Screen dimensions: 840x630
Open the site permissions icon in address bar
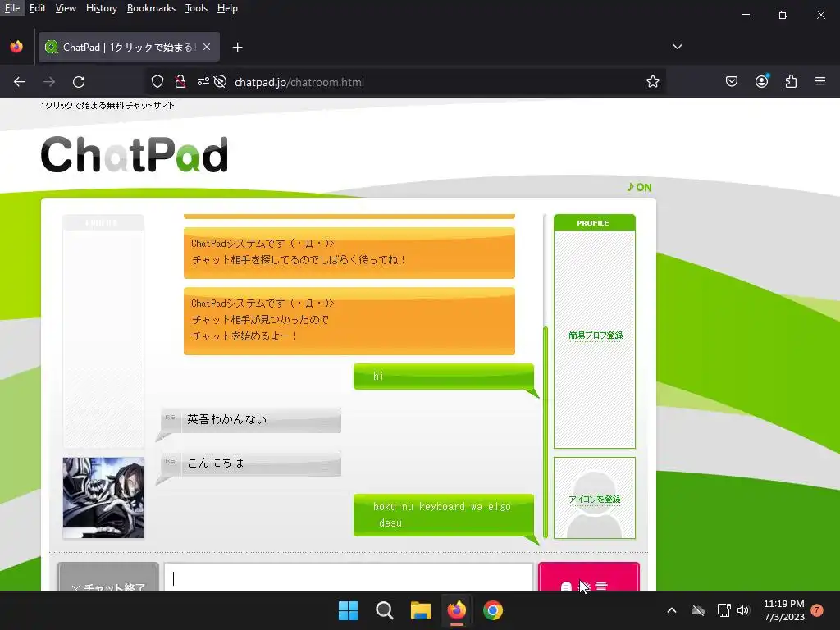[x=203, y=82]
